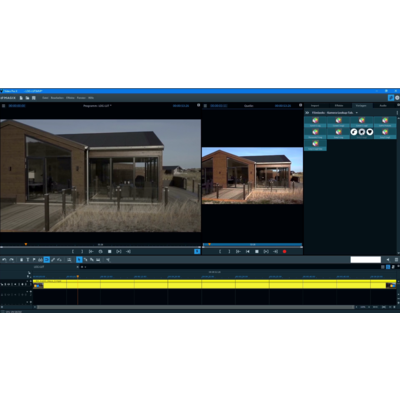
Task: Click the red record button under source monitor
Action: pos(285,251)
